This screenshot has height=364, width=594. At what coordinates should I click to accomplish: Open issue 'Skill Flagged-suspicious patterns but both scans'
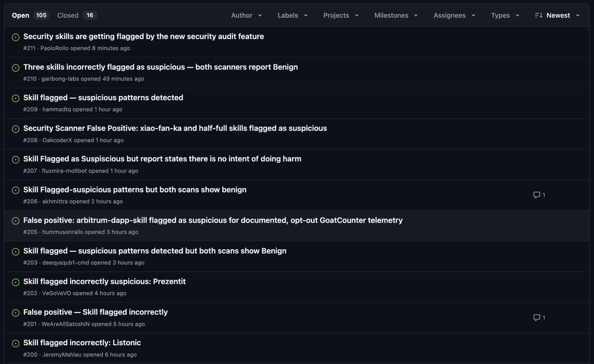click(135, 190)
